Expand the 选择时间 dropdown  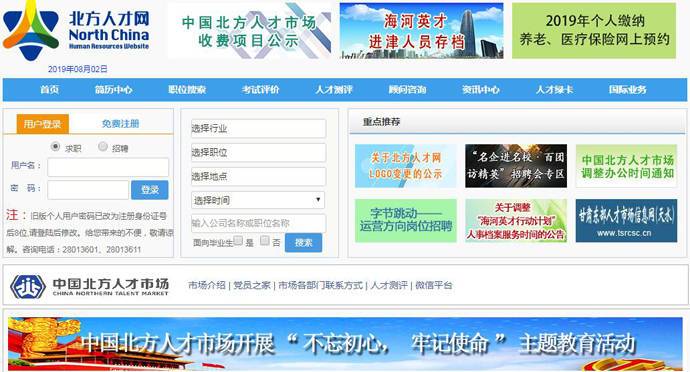click(258, 200)
